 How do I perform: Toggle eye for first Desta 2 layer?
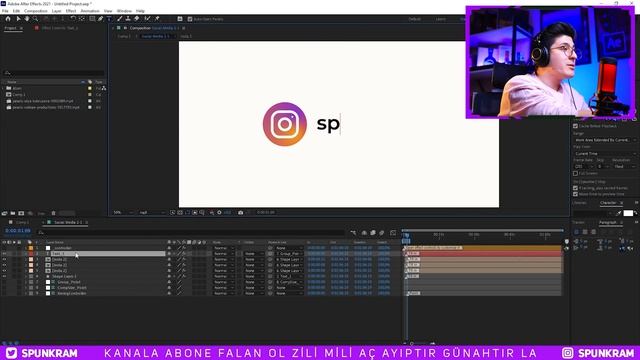click(4, 260)
